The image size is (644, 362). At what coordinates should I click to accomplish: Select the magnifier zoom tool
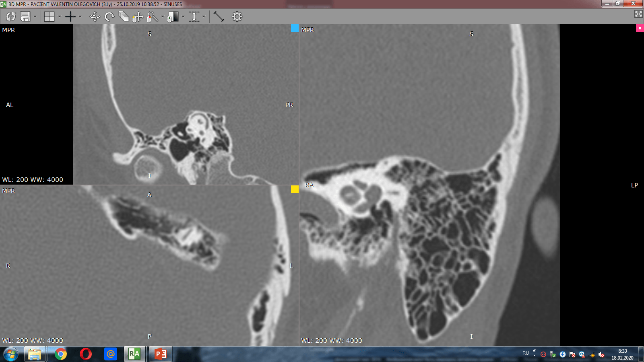point(152,16)
